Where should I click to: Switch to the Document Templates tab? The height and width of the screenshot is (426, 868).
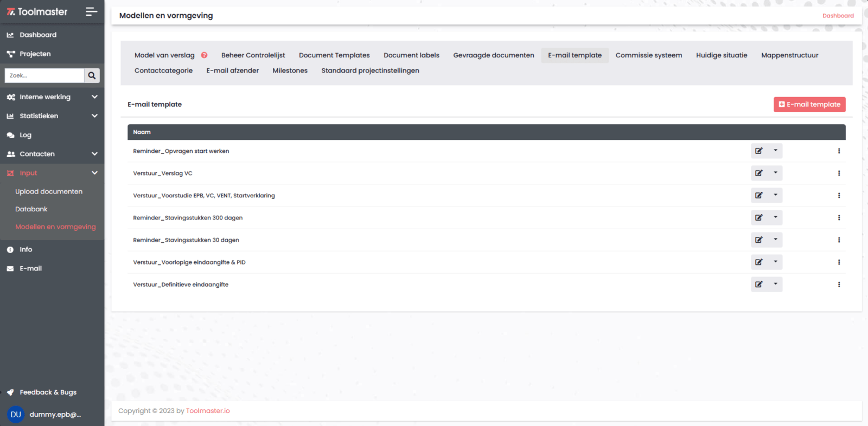pos(334,55)
